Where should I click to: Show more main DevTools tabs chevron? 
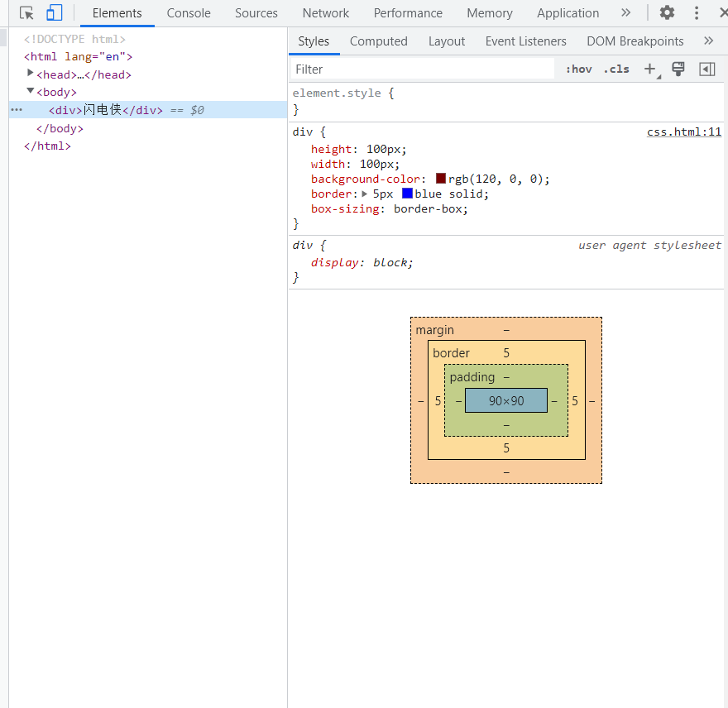pos(626,12)
